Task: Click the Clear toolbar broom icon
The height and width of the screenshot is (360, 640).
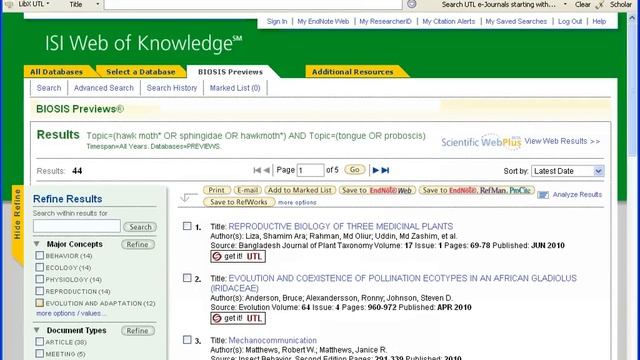Action: tap(600, 4)
